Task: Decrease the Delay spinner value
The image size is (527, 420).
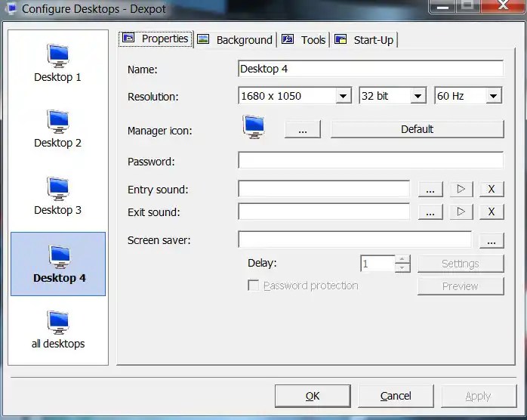Action: 402,267
